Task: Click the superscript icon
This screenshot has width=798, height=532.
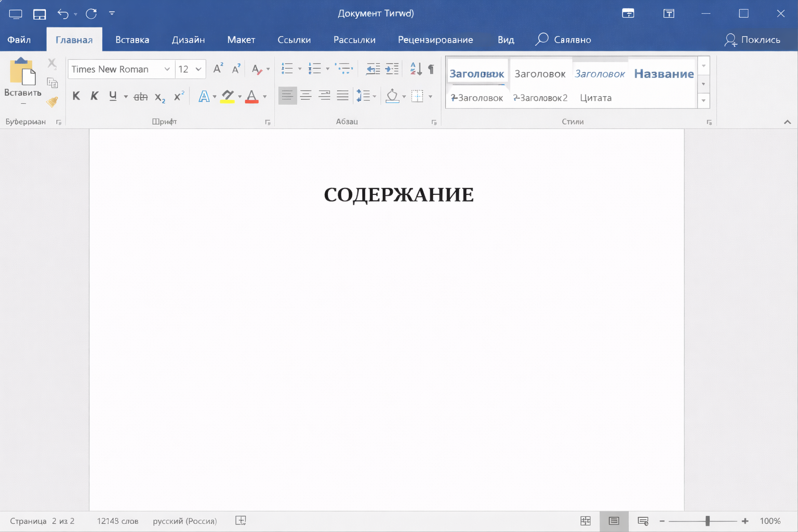Action: 179,97
